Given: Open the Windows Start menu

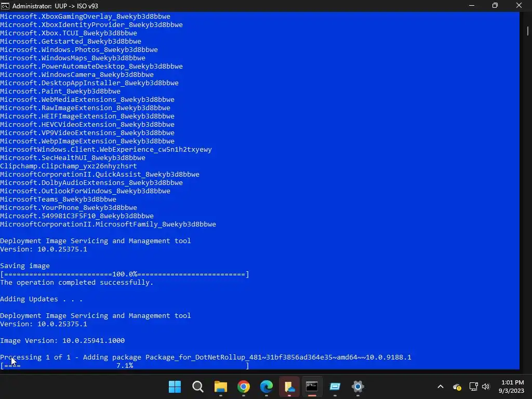Looking at the screenshot, I should click(175, 387).
